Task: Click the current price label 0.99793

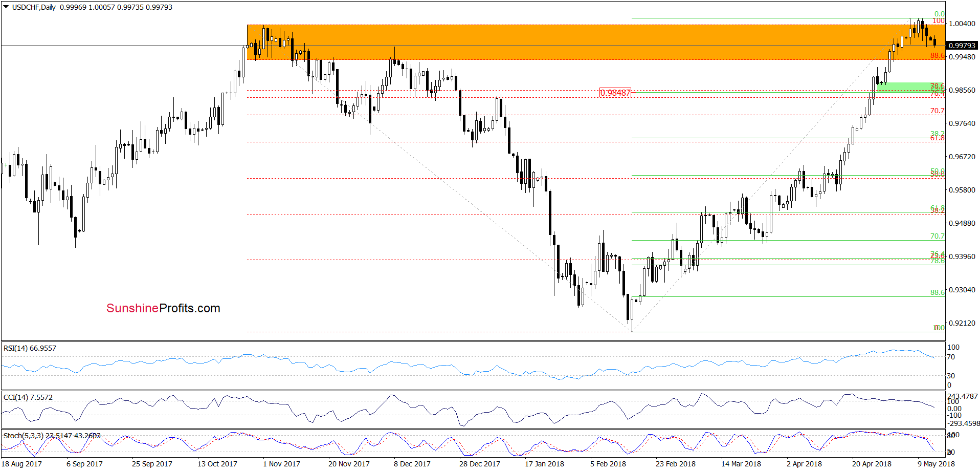Action: [x=962, y=46]
